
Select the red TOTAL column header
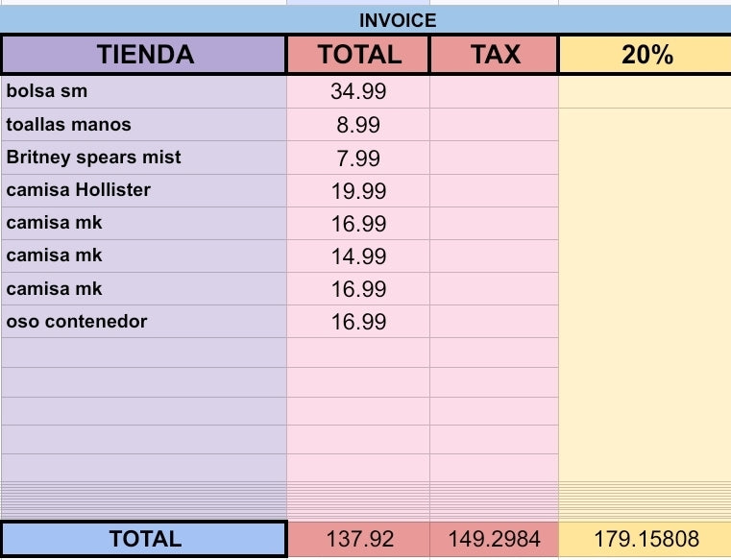[359, 55]
